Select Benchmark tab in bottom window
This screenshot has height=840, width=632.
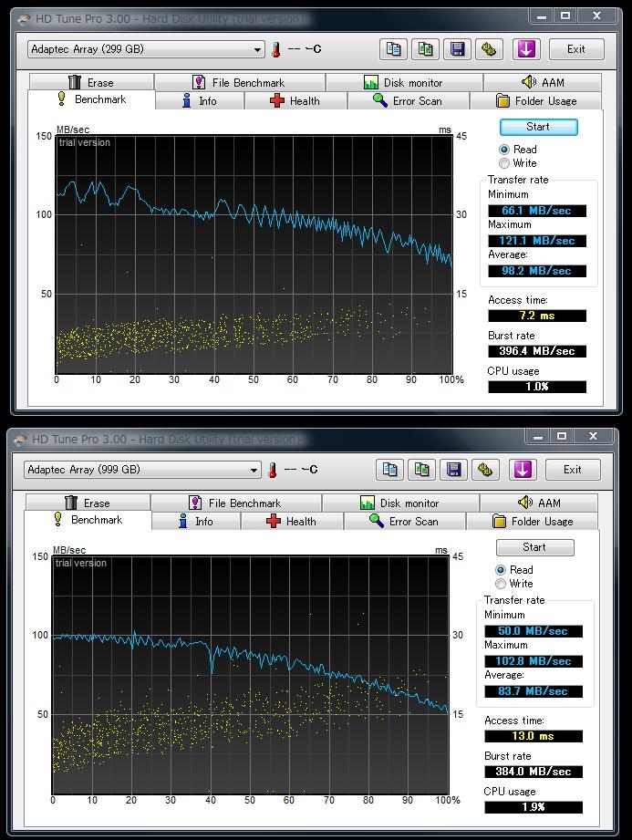point(88,520)
